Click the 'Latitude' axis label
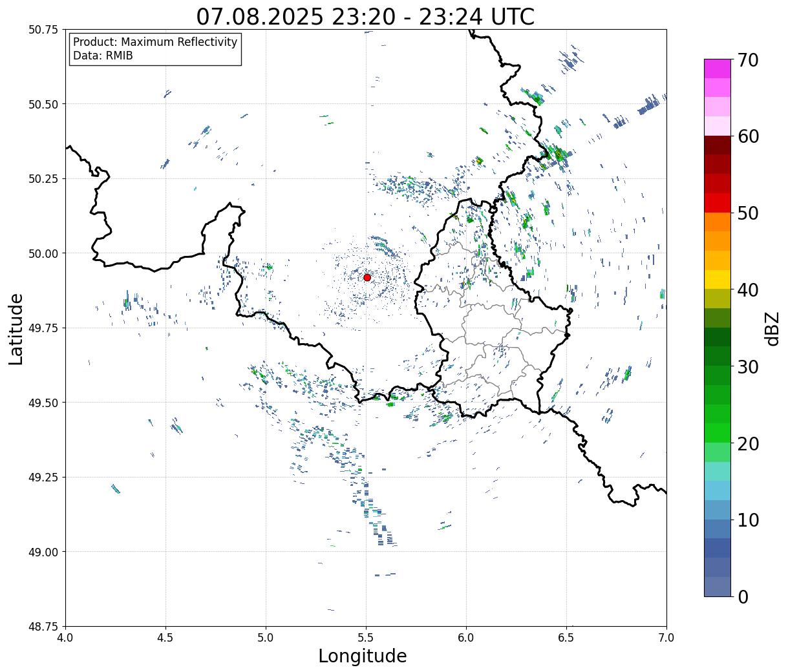The image size is (788, 672). (16, 329)
